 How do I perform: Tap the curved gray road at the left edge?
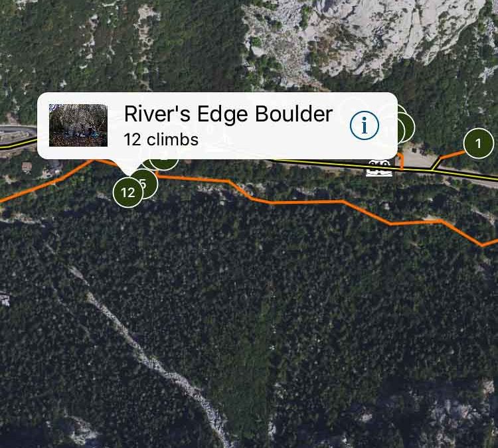17,133
